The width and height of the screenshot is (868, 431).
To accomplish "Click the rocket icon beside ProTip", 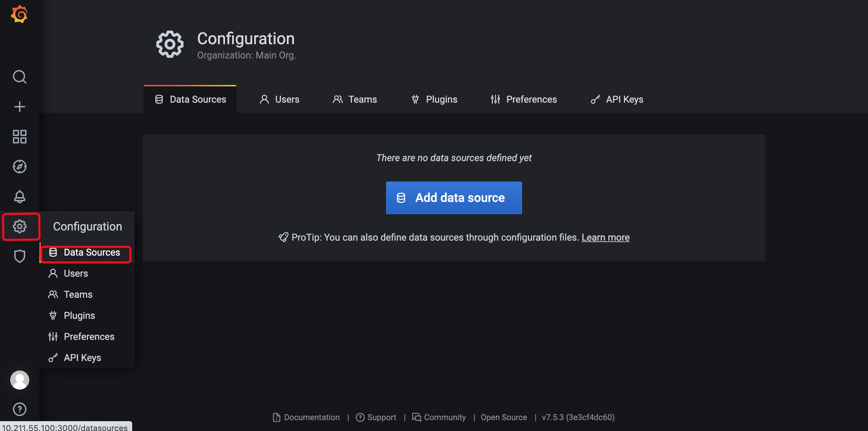I will point(283,237).
